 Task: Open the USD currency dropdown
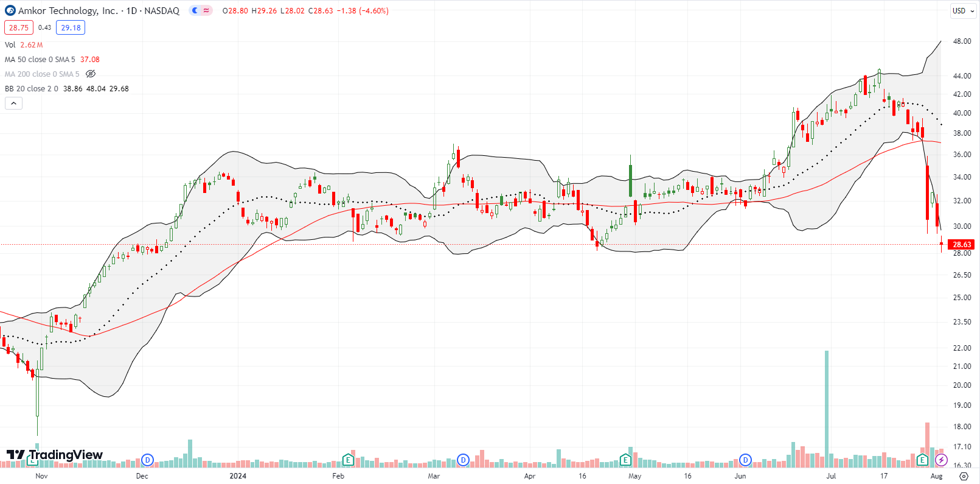[x=964, y=10]
